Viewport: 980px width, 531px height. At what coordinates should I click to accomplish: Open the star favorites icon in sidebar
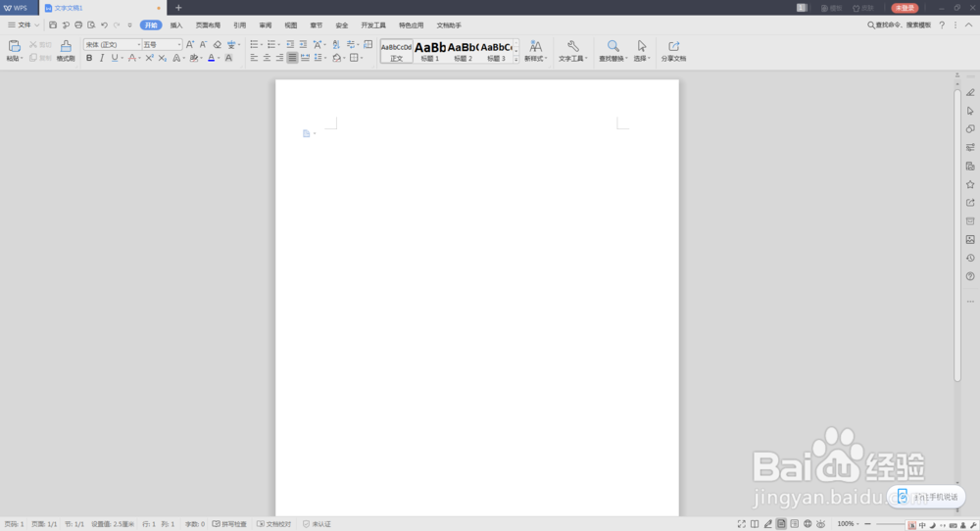pos(970,184)
